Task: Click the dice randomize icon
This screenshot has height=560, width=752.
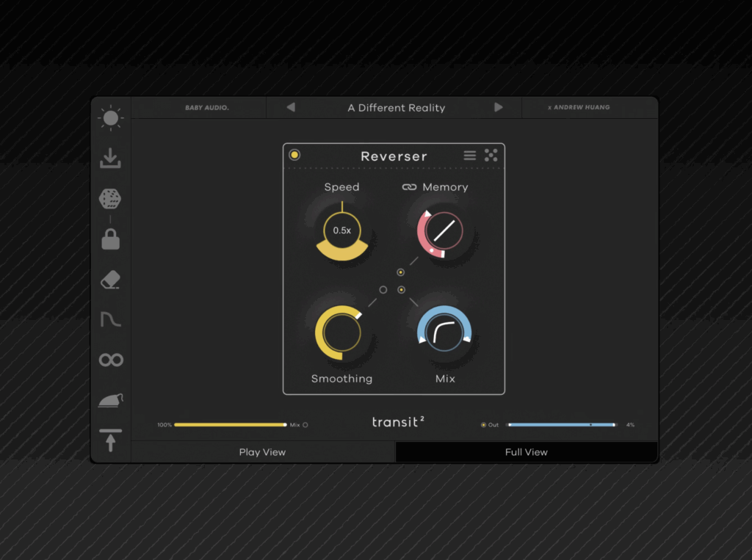Action: tap(110, 198)
